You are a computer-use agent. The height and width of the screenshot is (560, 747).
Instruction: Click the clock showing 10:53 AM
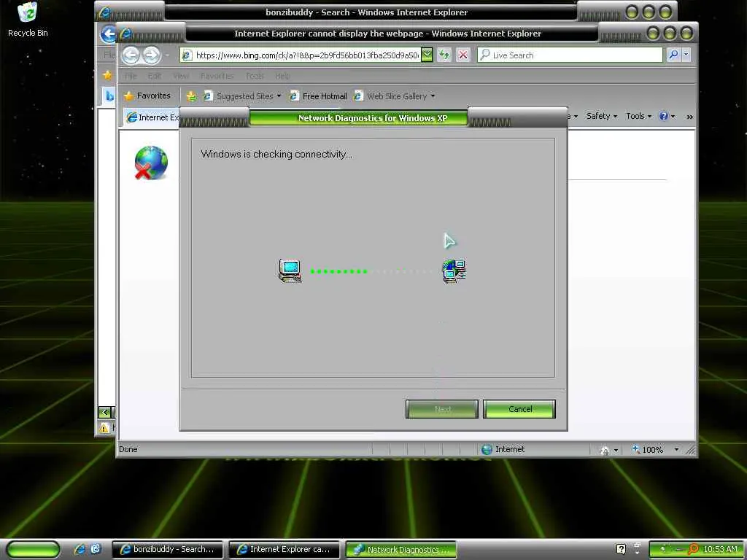pos(720,549)
